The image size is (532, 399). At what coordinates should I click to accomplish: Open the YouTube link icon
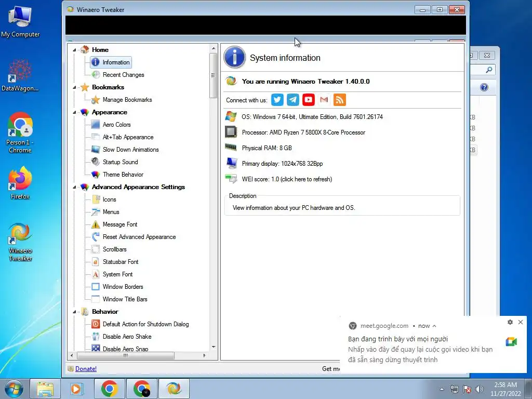tap(309, 100)
